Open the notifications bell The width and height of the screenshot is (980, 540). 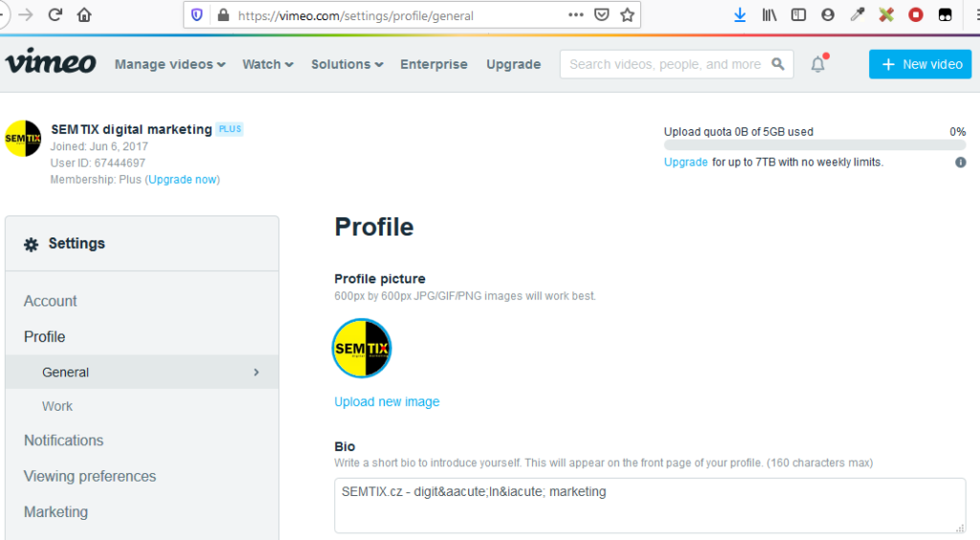coord(817,64)
